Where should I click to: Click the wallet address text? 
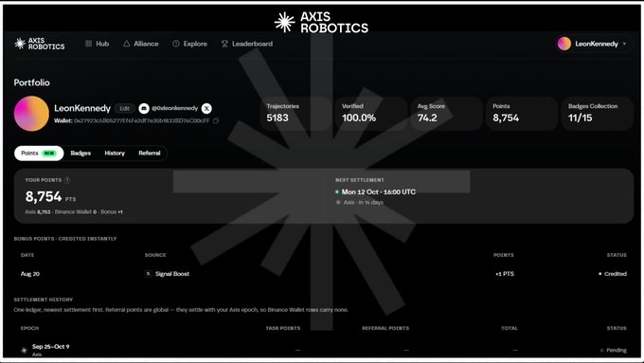142,121
